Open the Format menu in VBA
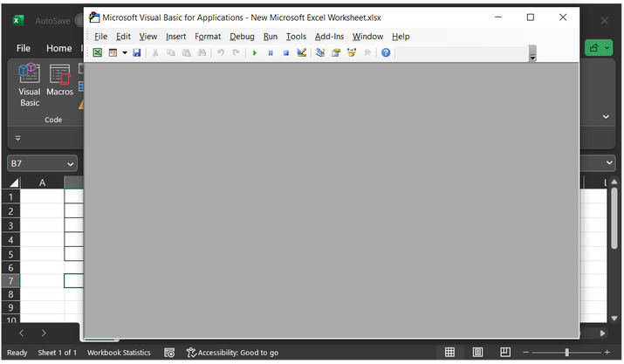The image size is (624, 364). coord(208,37)
